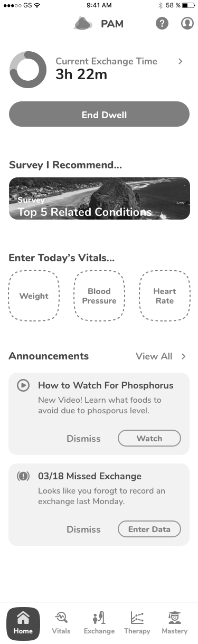
Task: Click the alert icon on Missed Exchange
Action: tap(23, 476)
